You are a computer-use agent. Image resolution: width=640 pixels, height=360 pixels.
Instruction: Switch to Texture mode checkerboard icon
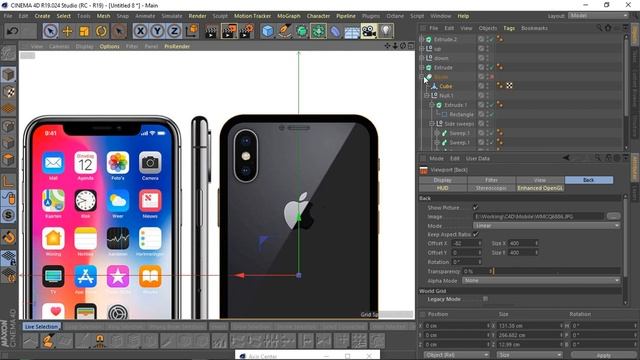(9, 91)
